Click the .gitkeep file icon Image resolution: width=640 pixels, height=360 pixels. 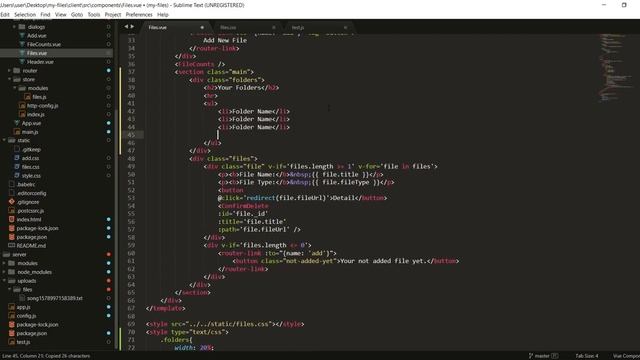click(17, 149)
